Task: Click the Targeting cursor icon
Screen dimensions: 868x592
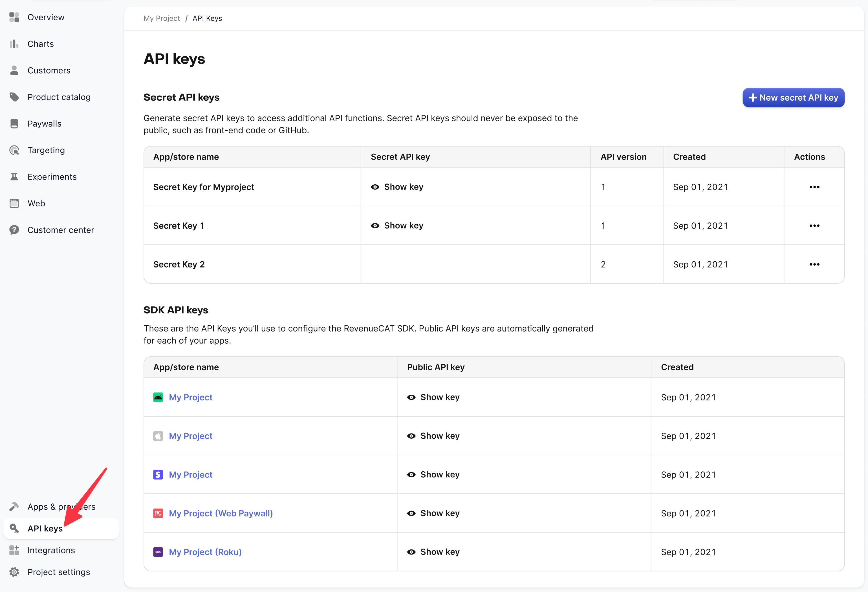Action: pos(14,151)
